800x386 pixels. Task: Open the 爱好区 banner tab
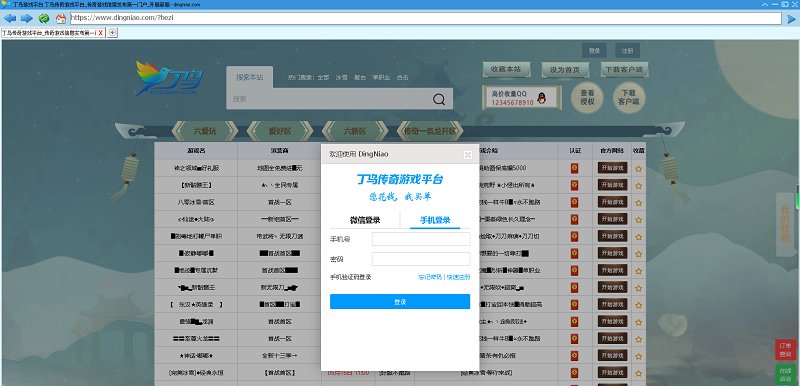(280, 131)
